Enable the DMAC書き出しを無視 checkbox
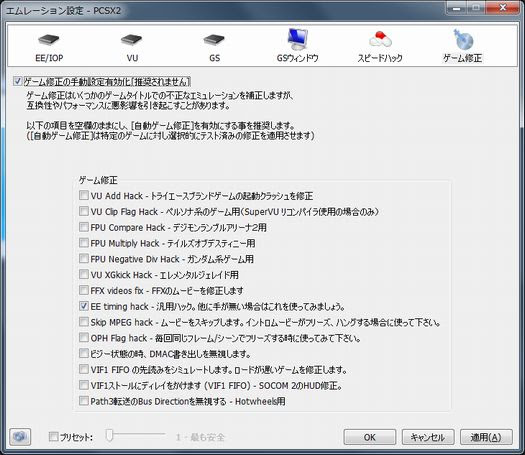Image resolution: width=525 pixels, height=455 pixels. (x=83, y=354)
